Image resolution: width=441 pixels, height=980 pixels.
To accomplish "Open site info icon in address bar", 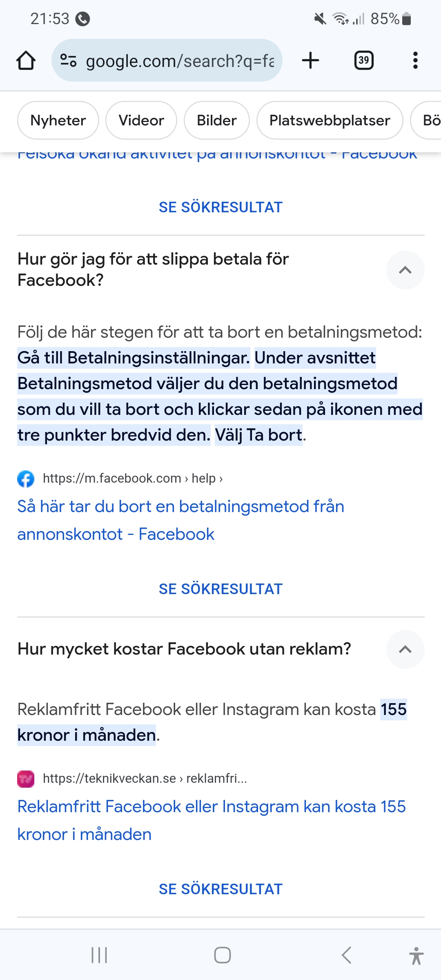I will click(x=68, y=60).
